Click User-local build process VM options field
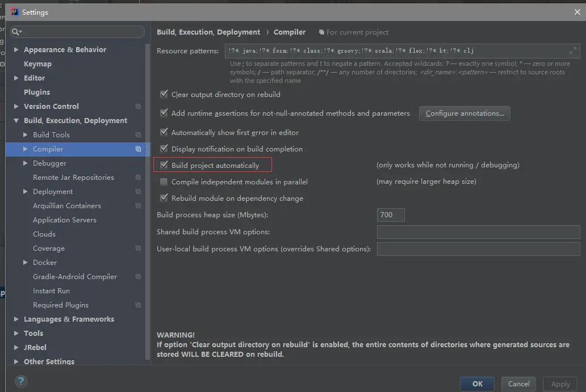Viewport: 586px width, 392px height. 478,249
